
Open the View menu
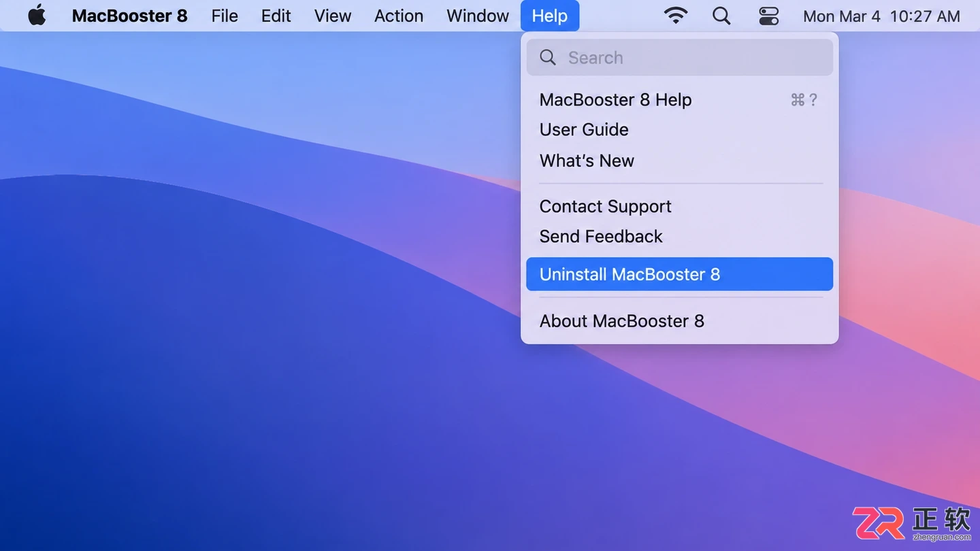[x=333, y=16]
